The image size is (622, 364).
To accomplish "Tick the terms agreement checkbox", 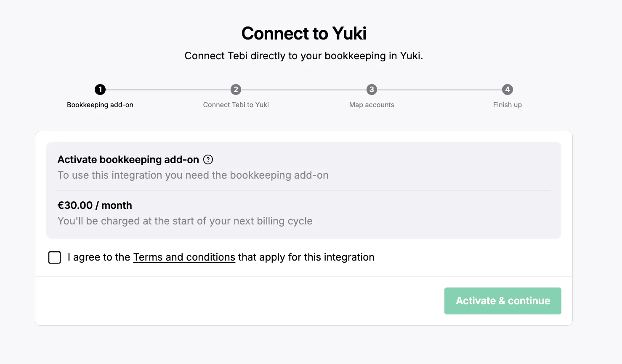I will (x=55, y=257).
